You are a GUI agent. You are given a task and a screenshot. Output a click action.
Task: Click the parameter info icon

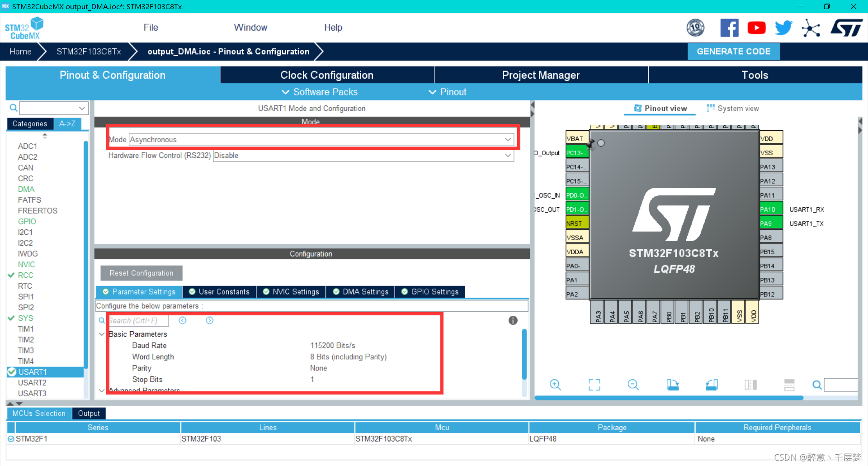point(513,320)
